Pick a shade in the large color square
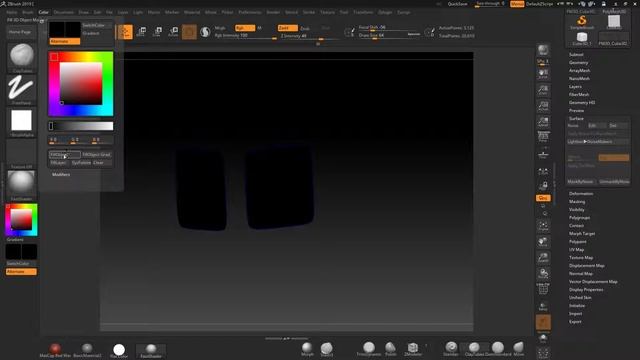 click(81, 84)
